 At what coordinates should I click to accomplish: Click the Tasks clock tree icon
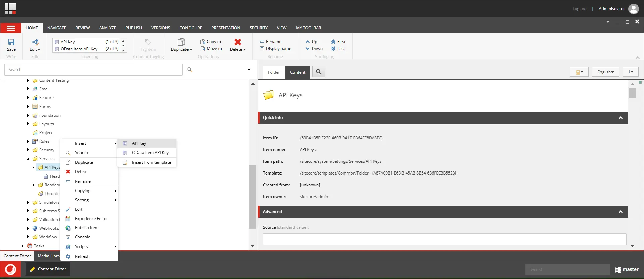point(30,246)
